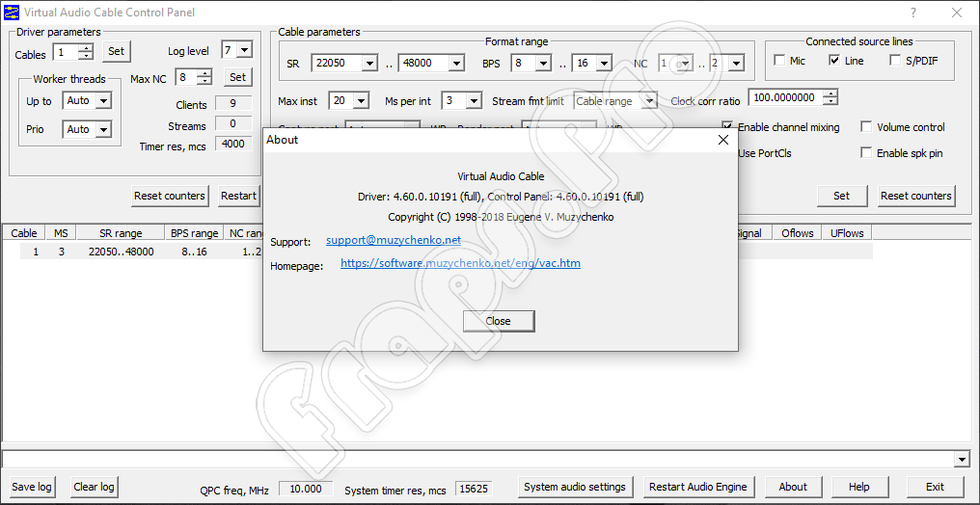Open the support@muzychenko.net email link
Image resolution: width=980 pixels, height=505 pixels.
pos(394,240)
